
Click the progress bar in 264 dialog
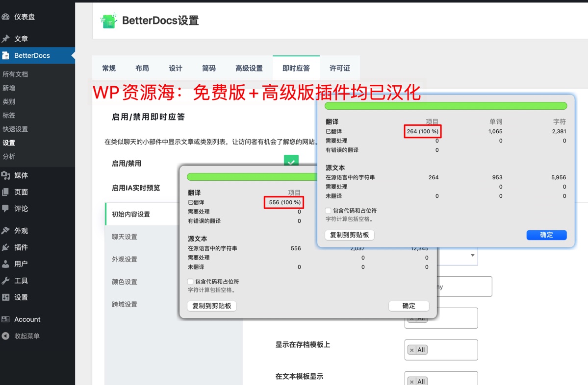click(446, 106)
